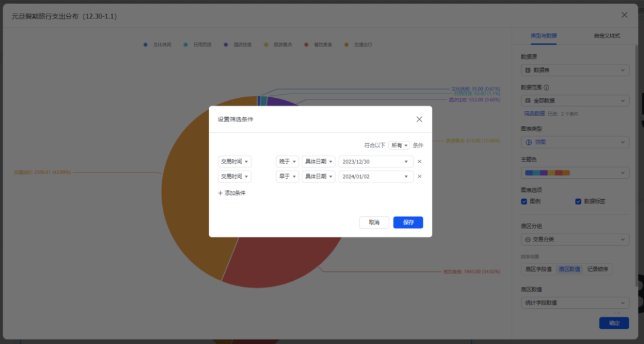Click the 餐饮美食 legend item
Image resolution: width=644 pixels, height=344 pixels.
(318, 45)
